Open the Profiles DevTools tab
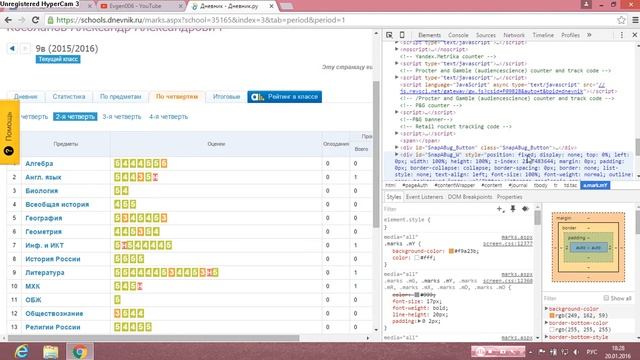The image size is (640, 360). click(x=570, y=35)
